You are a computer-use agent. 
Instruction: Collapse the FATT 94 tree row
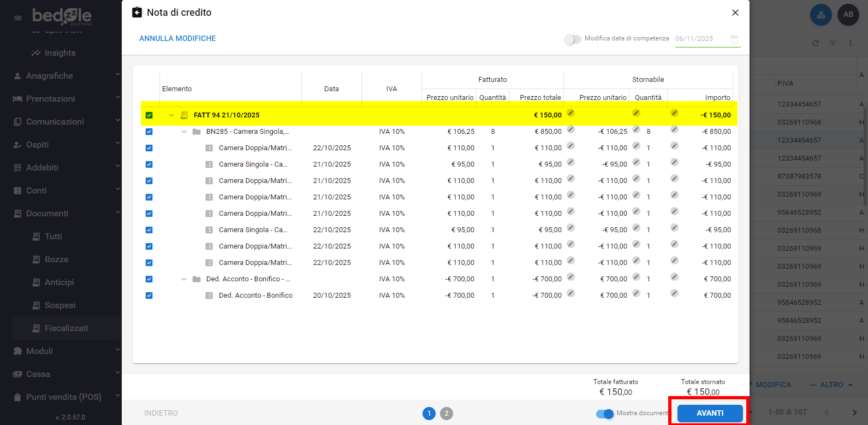171,115
